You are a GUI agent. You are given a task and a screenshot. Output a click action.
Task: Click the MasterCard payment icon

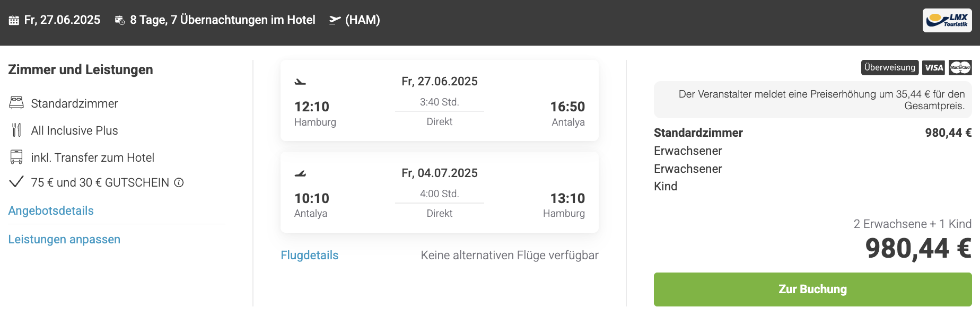click(960, 67)
